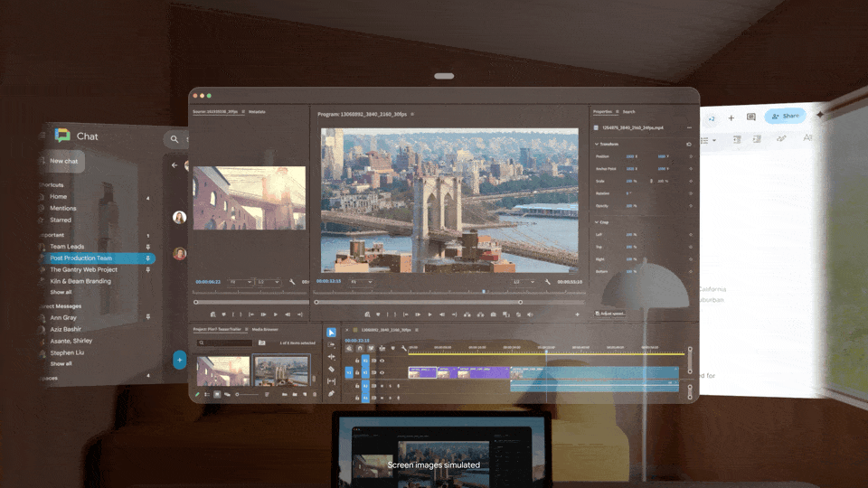This screenshot has height=488, width=868.
Task: Click Lift button in Program monitor
Action: [x=467, y=314]
